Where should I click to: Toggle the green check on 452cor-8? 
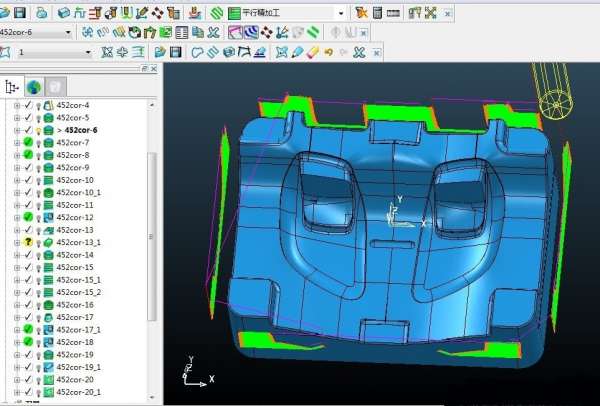click(28, 155)
